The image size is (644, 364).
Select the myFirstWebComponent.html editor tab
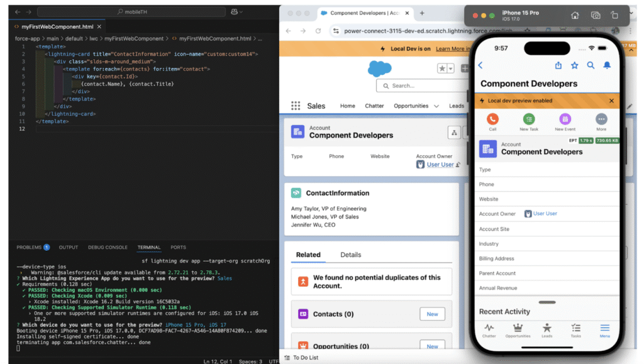click(57, 26)
